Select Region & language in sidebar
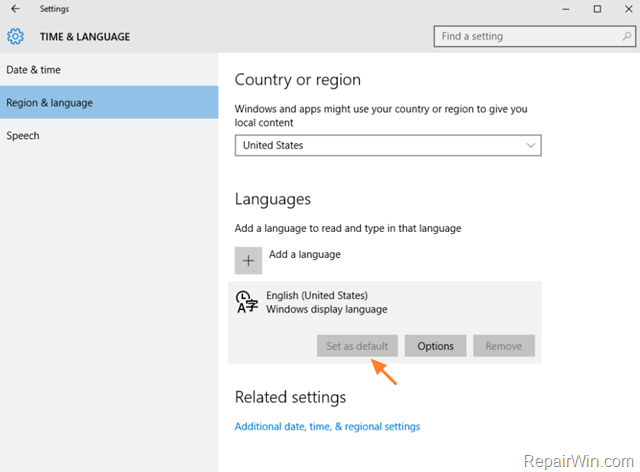This screenshot has height=472, width=640. pyautogui.click(x=109, y=102)
